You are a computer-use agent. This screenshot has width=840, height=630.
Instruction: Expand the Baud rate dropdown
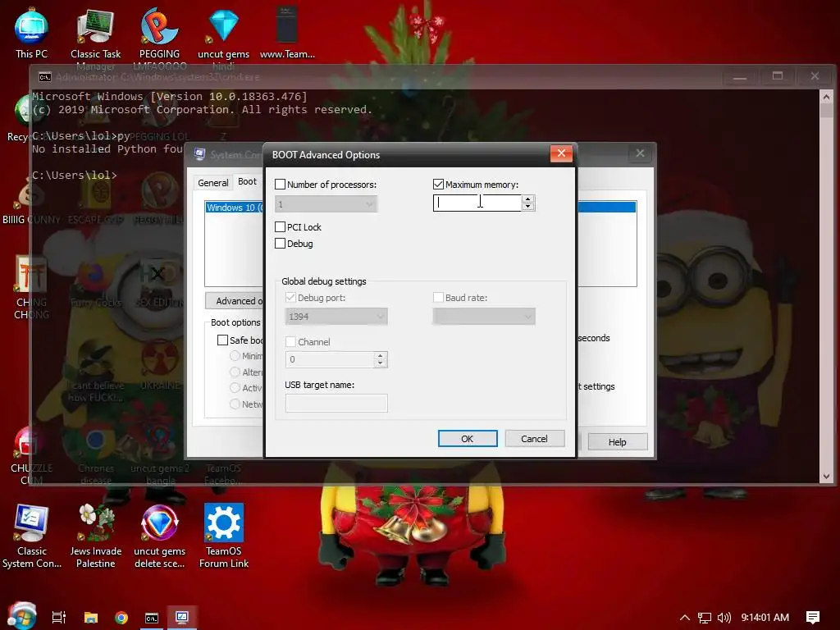pyautogui.click(x=484, y=317)
